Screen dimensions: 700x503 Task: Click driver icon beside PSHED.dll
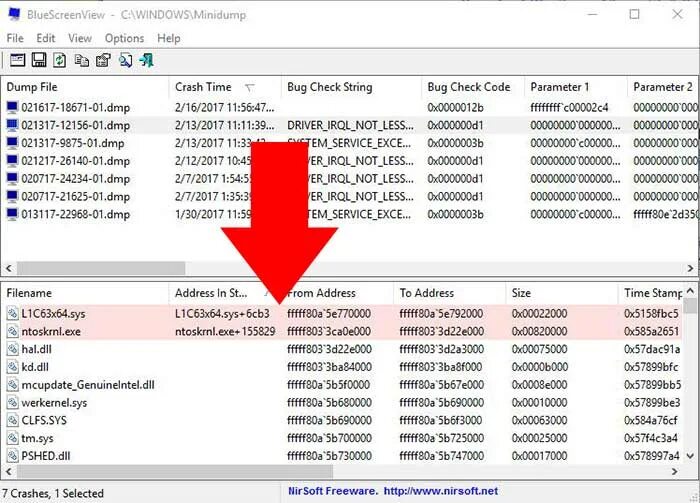coord(12,456)
